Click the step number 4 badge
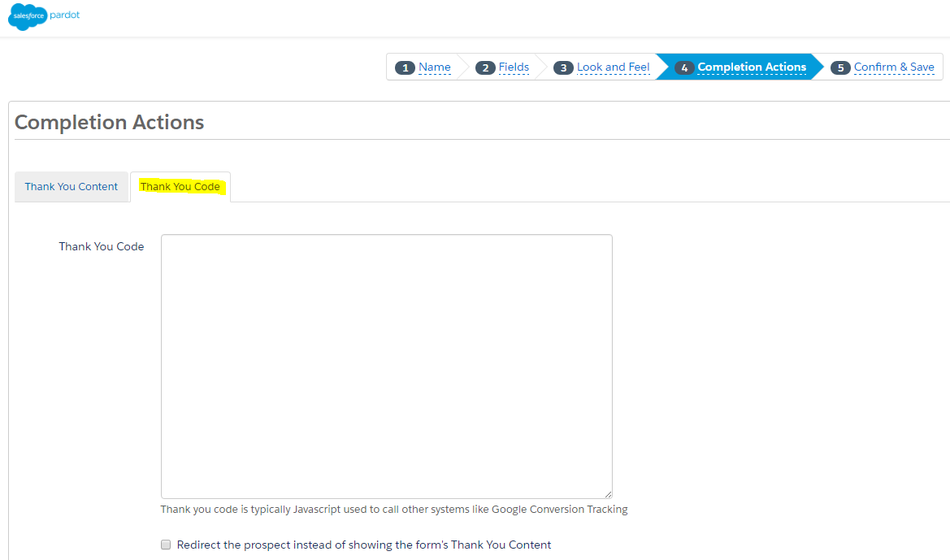 [684, 68]
